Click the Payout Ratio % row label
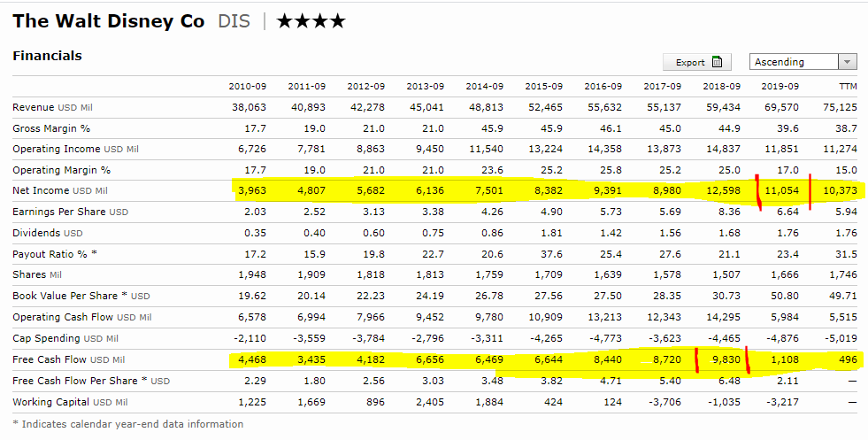868x440 pixels. point(55,254)
